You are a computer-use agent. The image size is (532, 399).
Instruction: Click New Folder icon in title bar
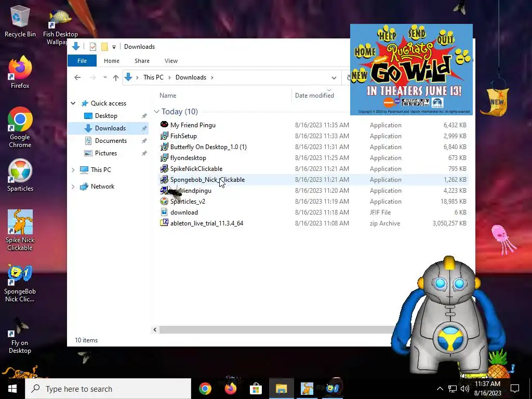tap(104, 46)
